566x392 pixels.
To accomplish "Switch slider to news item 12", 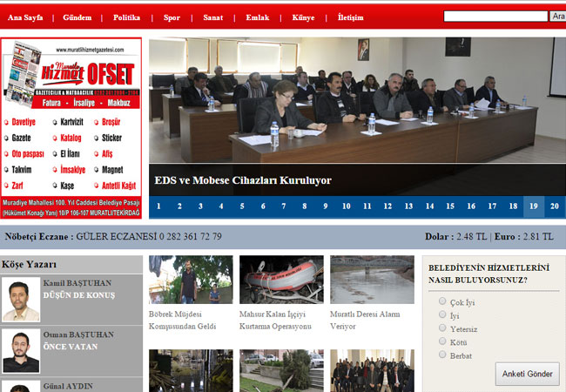I will click(x=387, y=206).
